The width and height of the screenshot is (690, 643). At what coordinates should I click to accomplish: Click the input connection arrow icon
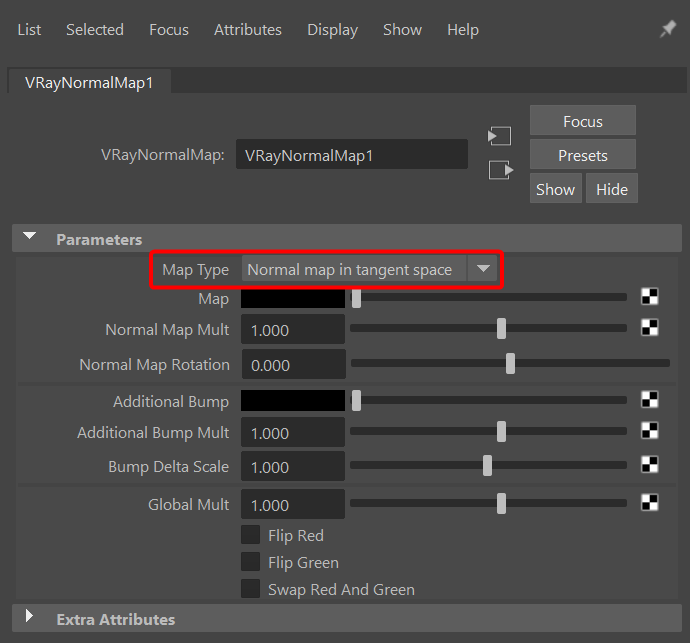coord(500,136)
